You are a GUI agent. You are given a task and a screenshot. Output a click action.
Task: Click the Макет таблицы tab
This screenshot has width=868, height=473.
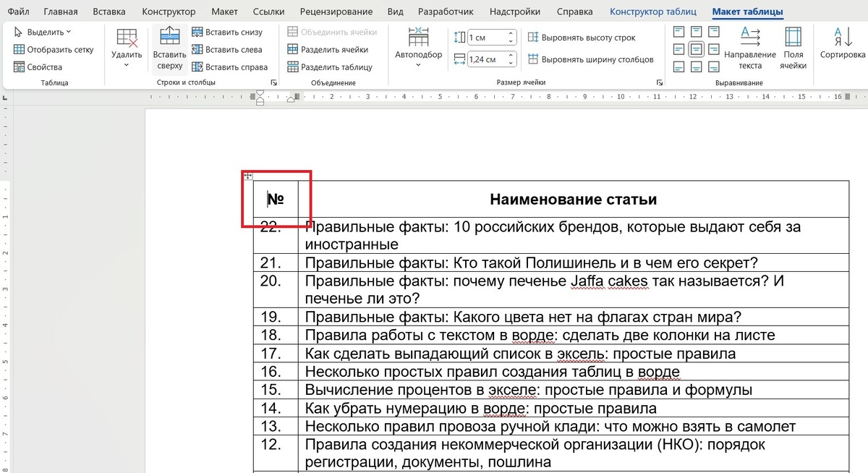(x=747, y=12)
